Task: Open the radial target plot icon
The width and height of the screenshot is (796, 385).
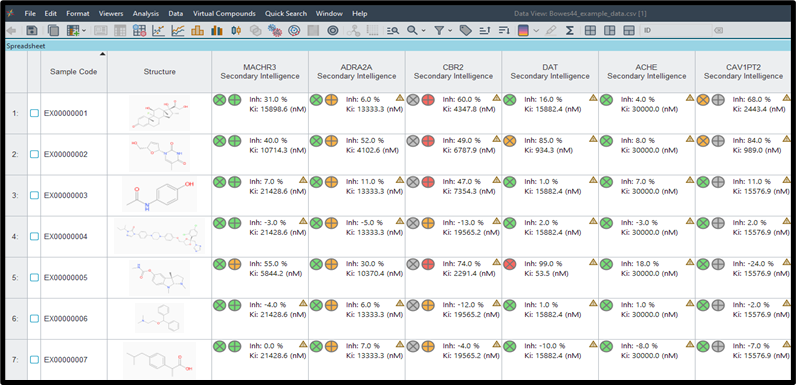Action: (294, 30)
